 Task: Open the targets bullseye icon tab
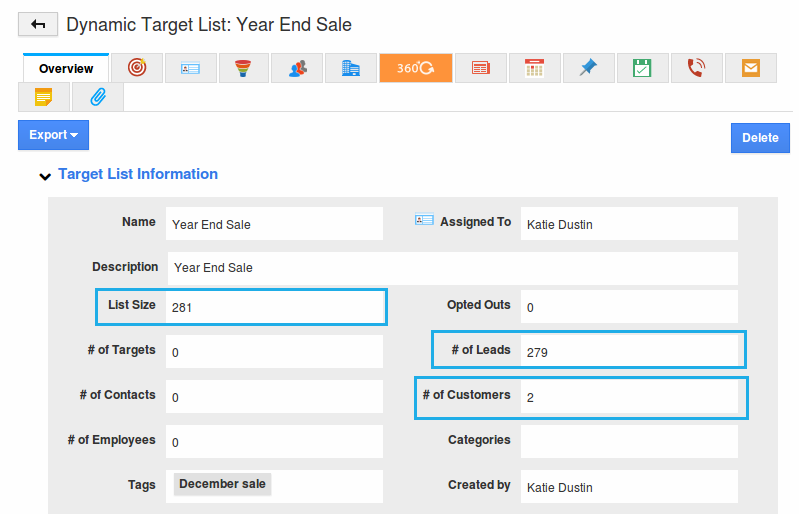137,68
